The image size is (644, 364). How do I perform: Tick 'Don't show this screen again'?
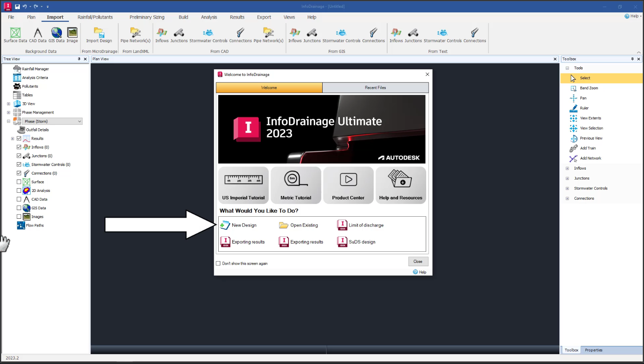pyautogui.click(x=218, y=263)
